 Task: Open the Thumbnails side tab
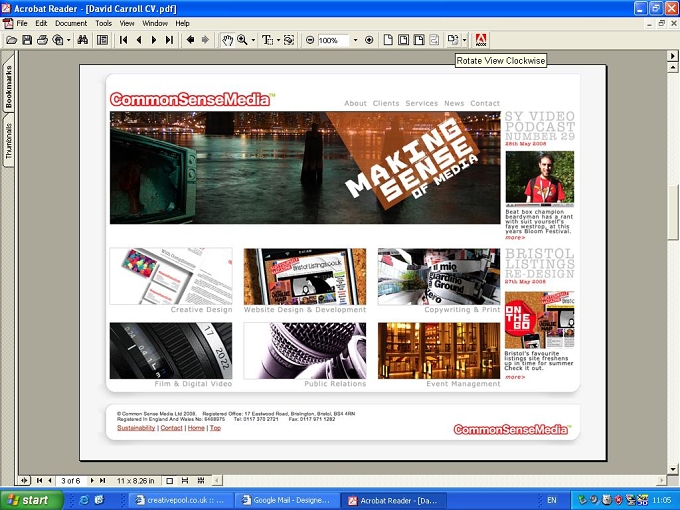[x=9, y=141]
